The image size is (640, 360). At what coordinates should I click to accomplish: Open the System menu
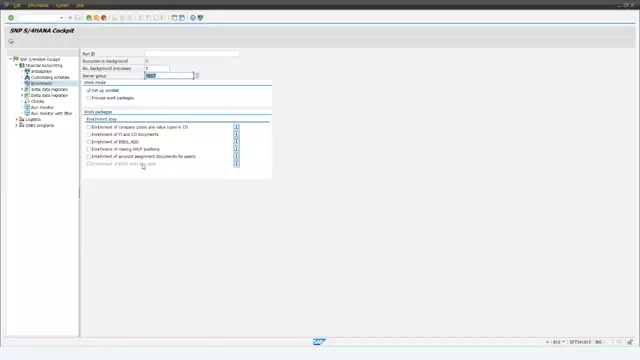click(x=62, y=6)
